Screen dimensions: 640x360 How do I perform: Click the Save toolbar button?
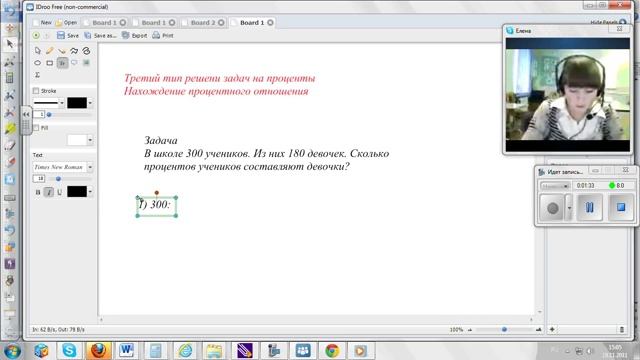(68, 36)
